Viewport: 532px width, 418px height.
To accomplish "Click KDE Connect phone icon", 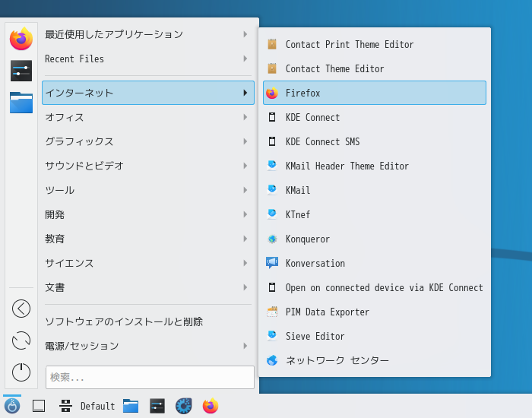I will [x=272, y=117].
